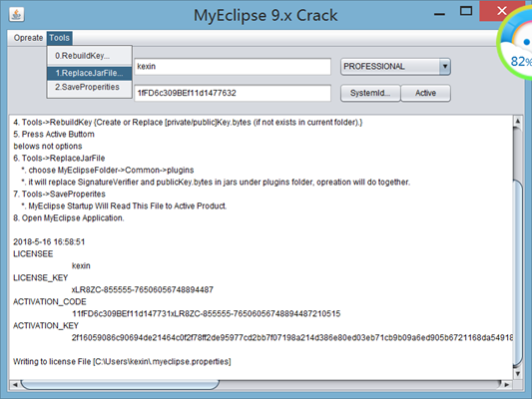532x399 pixels.
Task: Click the ACTIVATION_KEY label in log
Action: click(x=46, y=326)
